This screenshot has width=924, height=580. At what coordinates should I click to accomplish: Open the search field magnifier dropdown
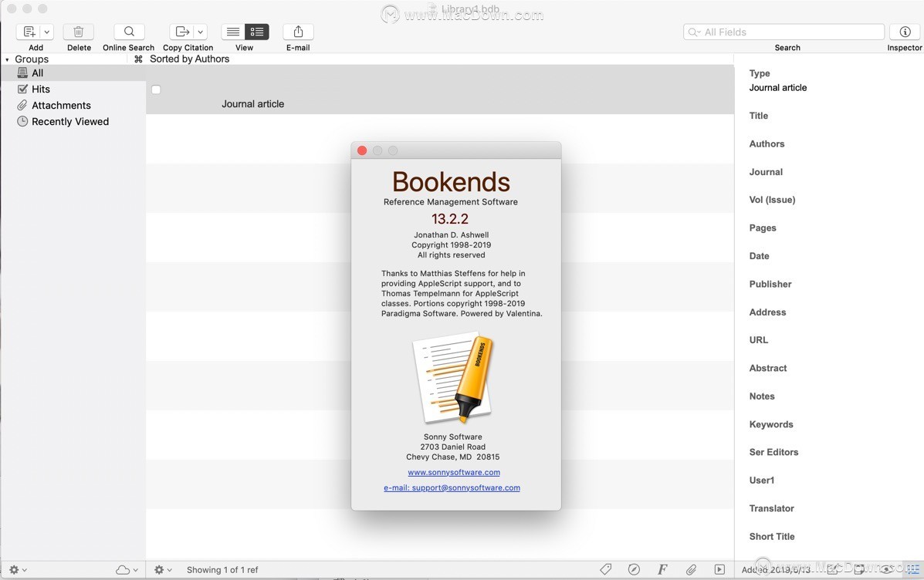point(695,32)
